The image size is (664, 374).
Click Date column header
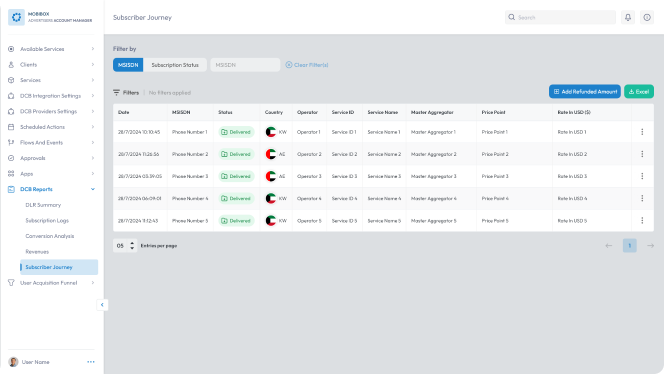124,112
